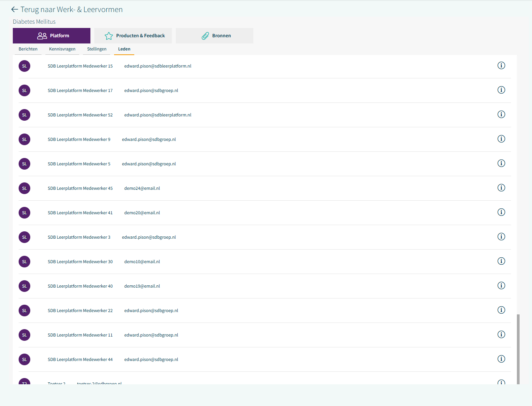Open info icon for Medewerker 15
Screen dimensions: 532x406
point(501,66)
